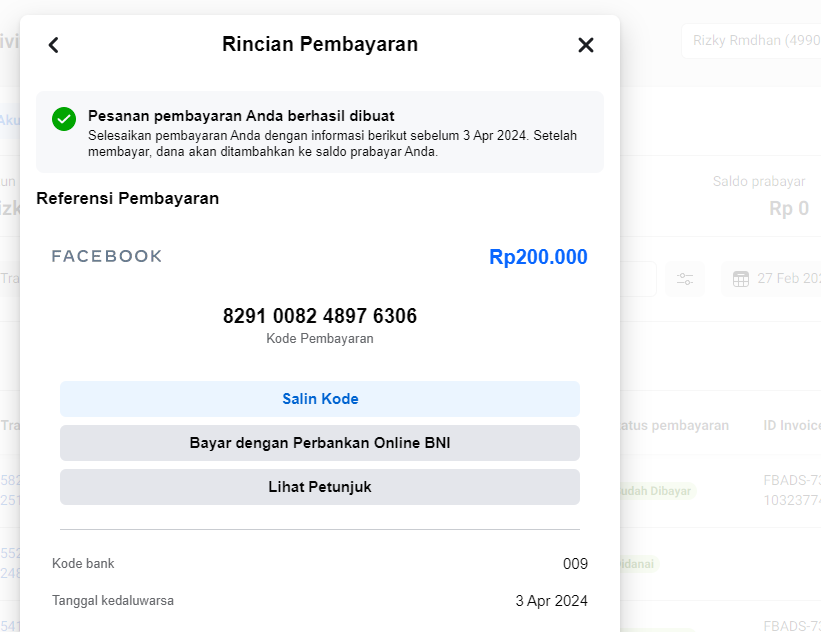Viewport: 821px width, 632px height.
Task: Click the Rp200.000 amount
Action: [538, 257]
